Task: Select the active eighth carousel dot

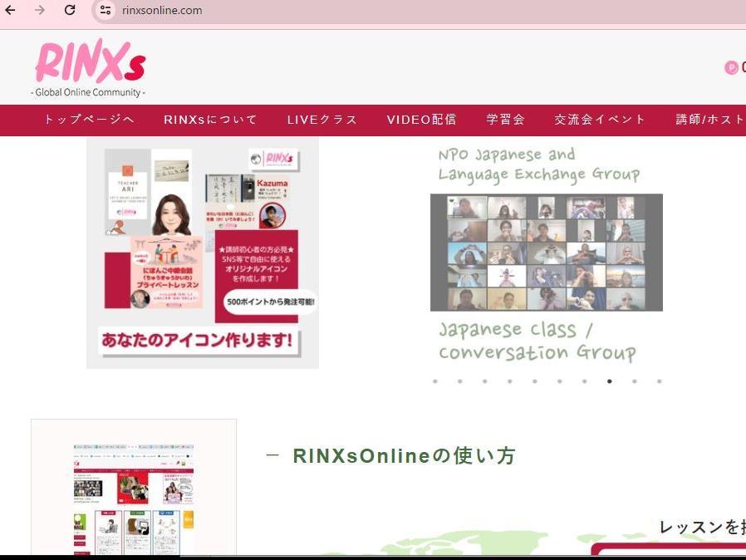Action: 609,381
